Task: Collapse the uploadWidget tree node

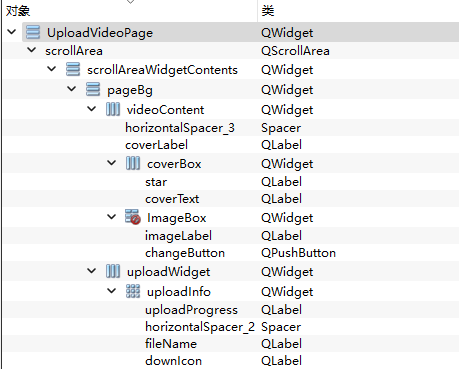Action: pos(92,271)
